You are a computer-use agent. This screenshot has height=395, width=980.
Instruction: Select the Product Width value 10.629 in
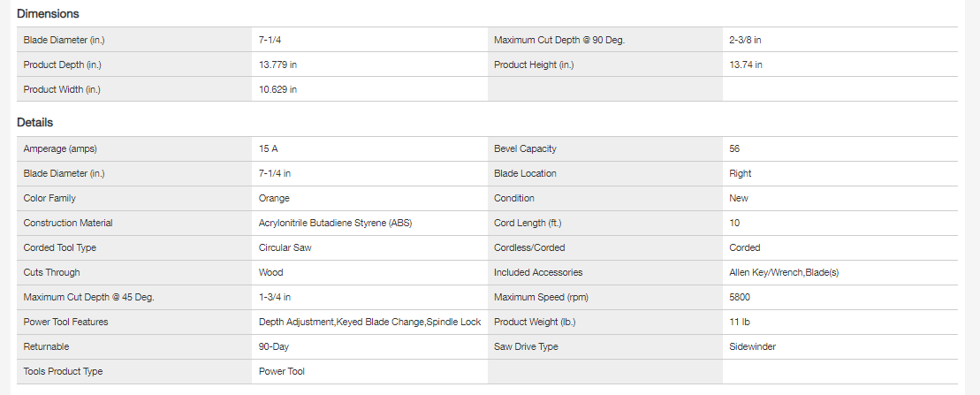(x=277, y=89)
